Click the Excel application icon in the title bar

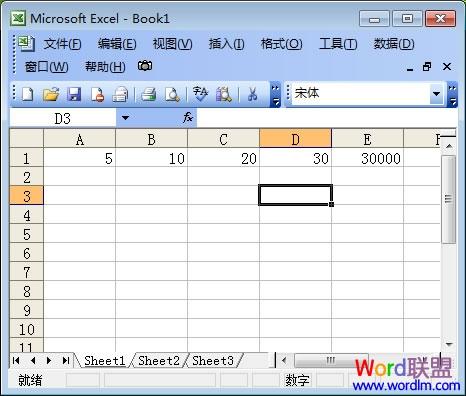coord(18,18)
